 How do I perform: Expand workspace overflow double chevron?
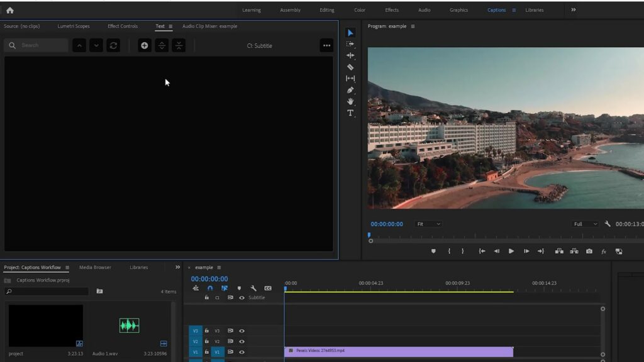[x=574, y=10]
